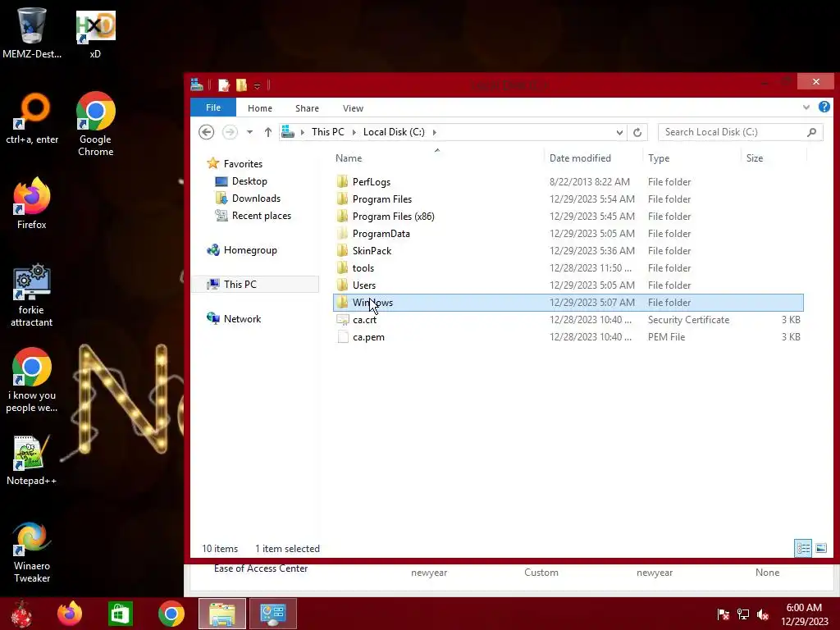Open the taskbar clock showing 6:00 AM
Screen dimensions: 840x630
click(x=804, y=614)
